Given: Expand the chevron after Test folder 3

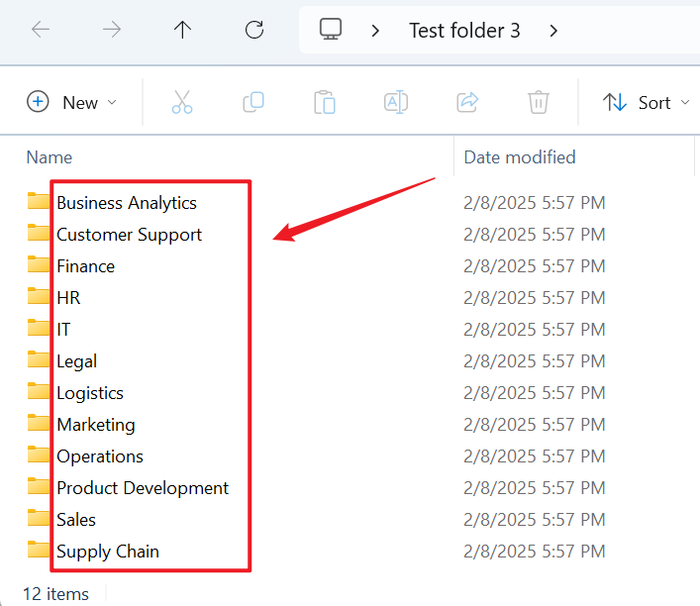Looking at the screenshot, I should [553, 31].
